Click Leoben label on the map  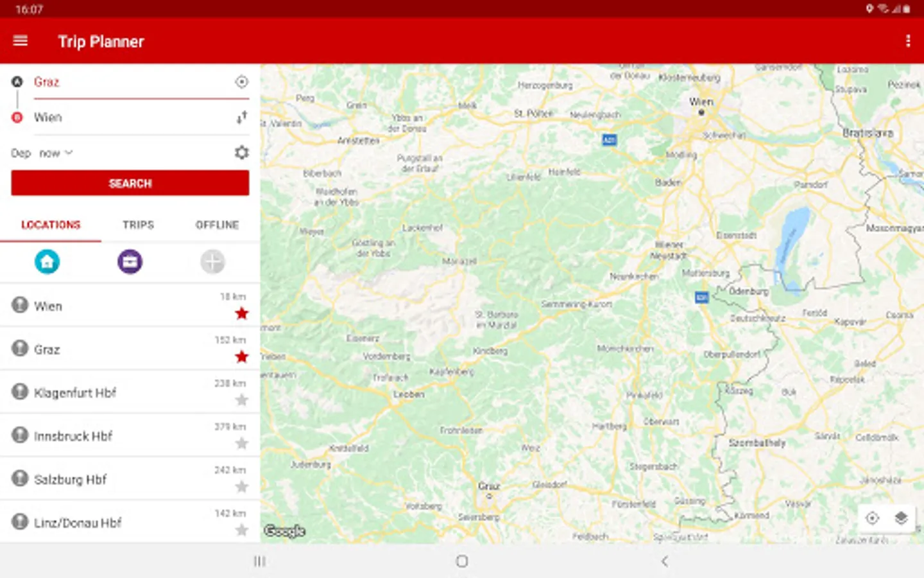click(409, 394)
